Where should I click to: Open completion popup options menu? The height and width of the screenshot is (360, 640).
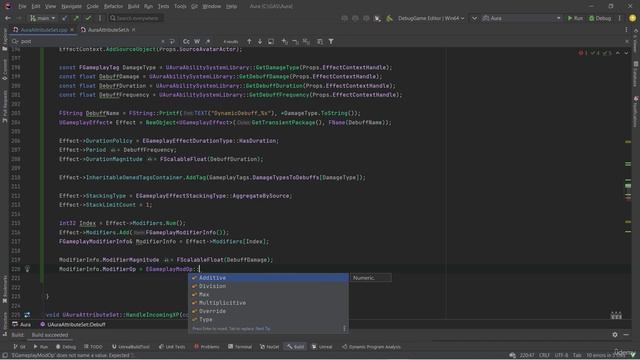tap(344, 328)
